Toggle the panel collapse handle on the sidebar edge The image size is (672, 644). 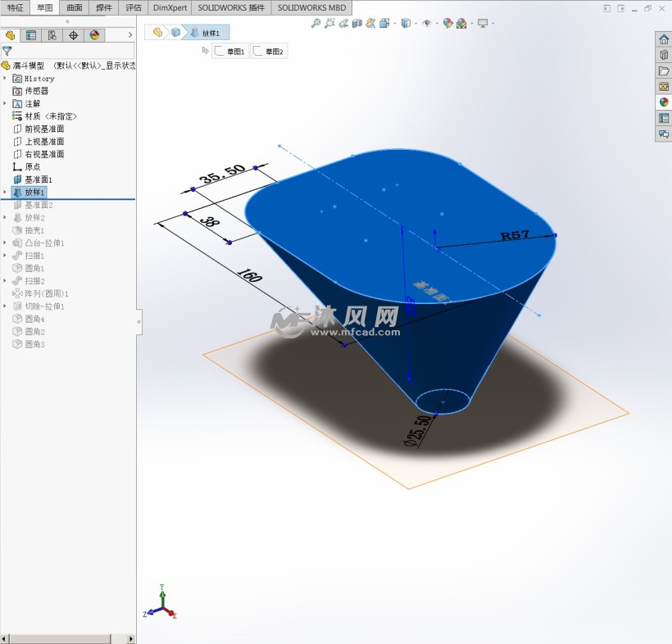138,322
